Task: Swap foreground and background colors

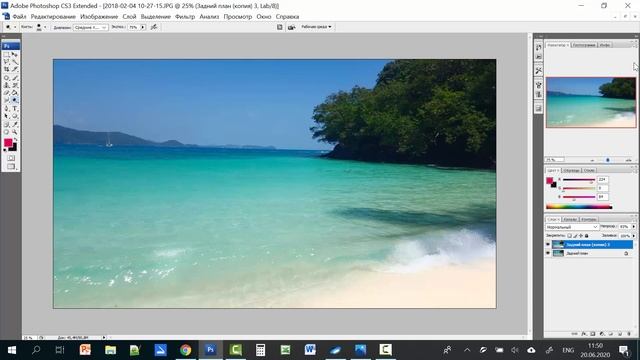Action: pos(16,139)
